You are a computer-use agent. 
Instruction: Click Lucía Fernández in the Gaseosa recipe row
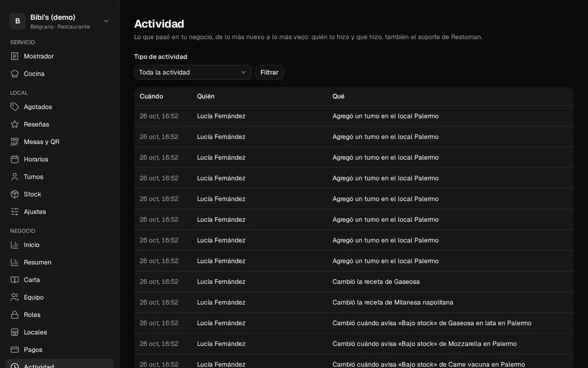[x=221, y=282]
